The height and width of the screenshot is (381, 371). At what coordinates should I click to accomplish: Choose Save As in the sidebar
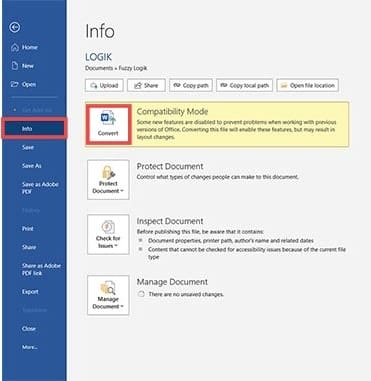[x=32, y=166]
